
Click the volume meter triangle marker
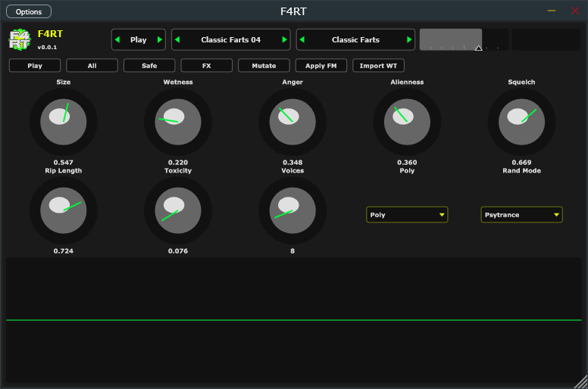(478, 48)
